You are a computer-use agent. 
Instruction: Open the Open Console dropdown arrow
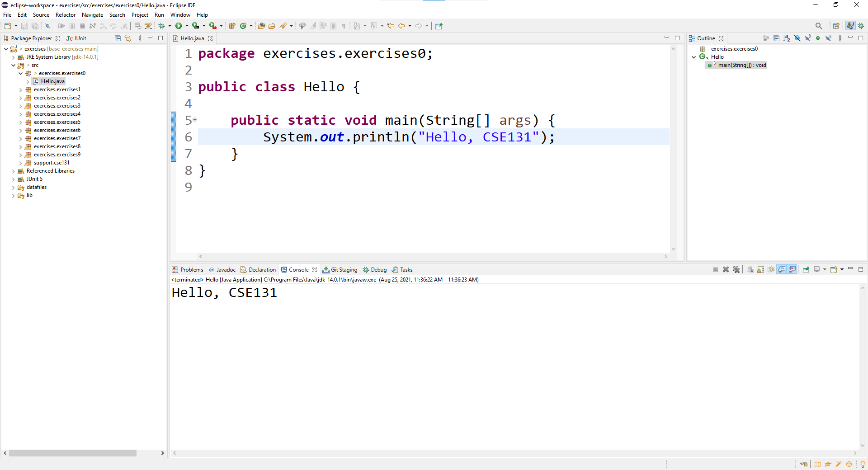[x=842, y=269]
